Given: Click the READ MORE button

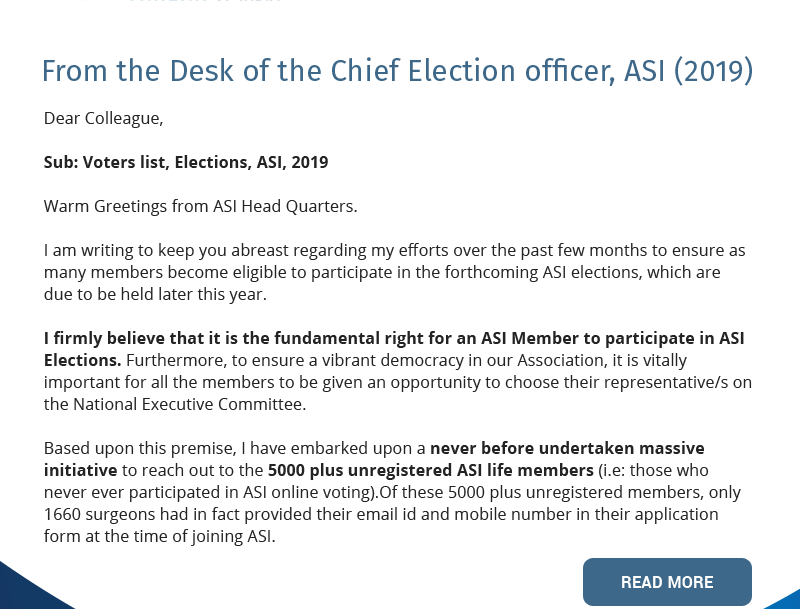Looking at the screenshot, I should (x=667, y=582).
